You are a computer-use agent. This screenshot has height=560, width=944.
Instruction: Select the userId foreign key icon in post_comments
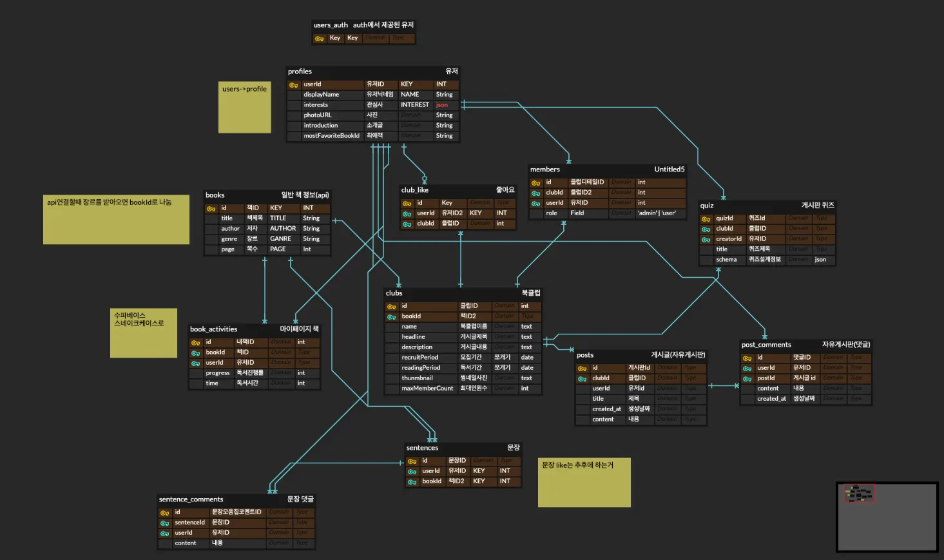(747, 369)
